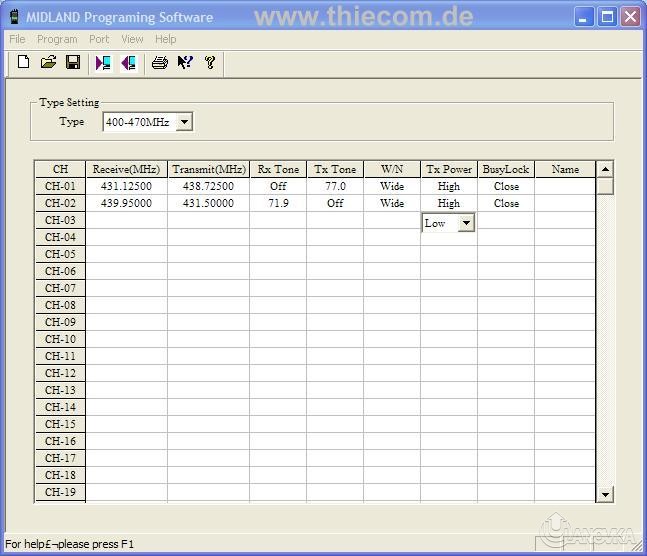Click the New file toolbar icon
The width and height of the screenshot is (647, 556).
(x=24, y=63)
